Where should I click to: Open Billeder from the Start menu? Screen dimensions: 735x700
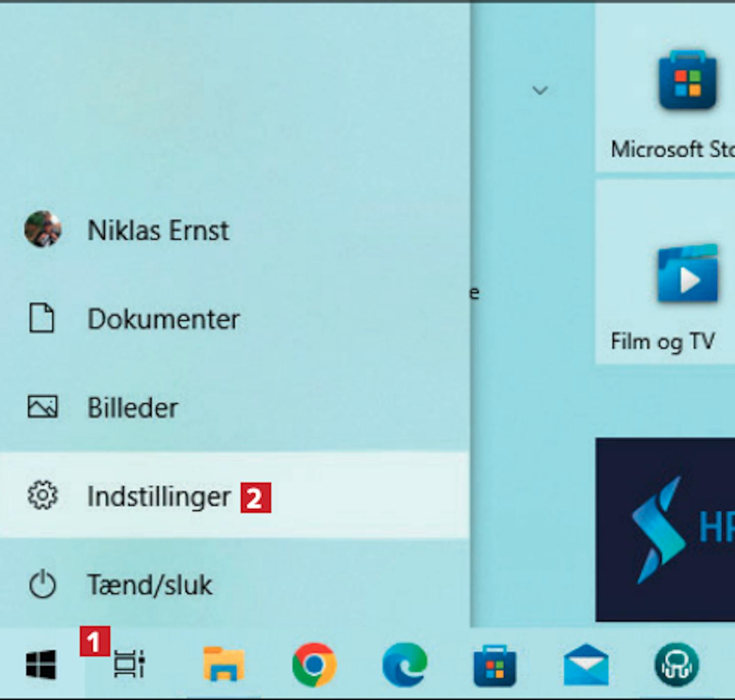132,408
